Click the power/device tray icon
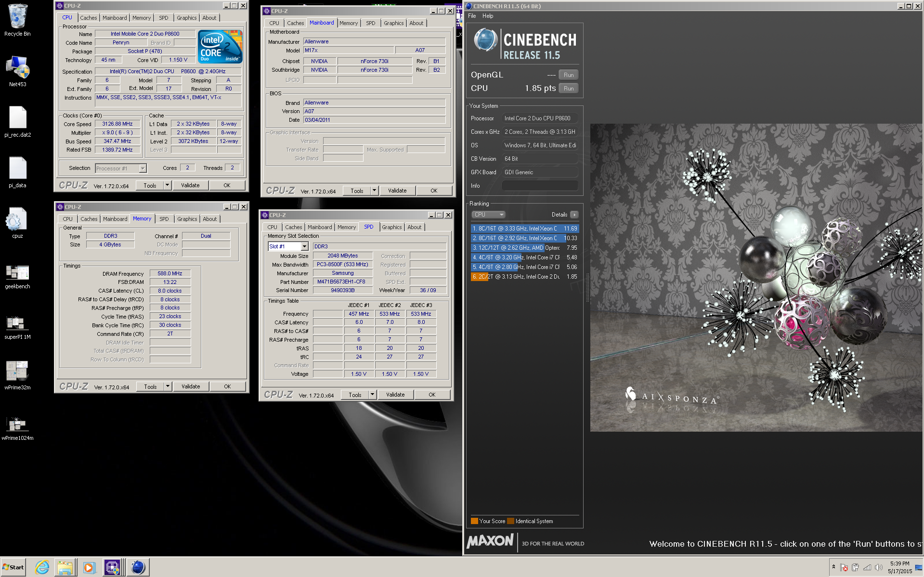 point(855,567)
